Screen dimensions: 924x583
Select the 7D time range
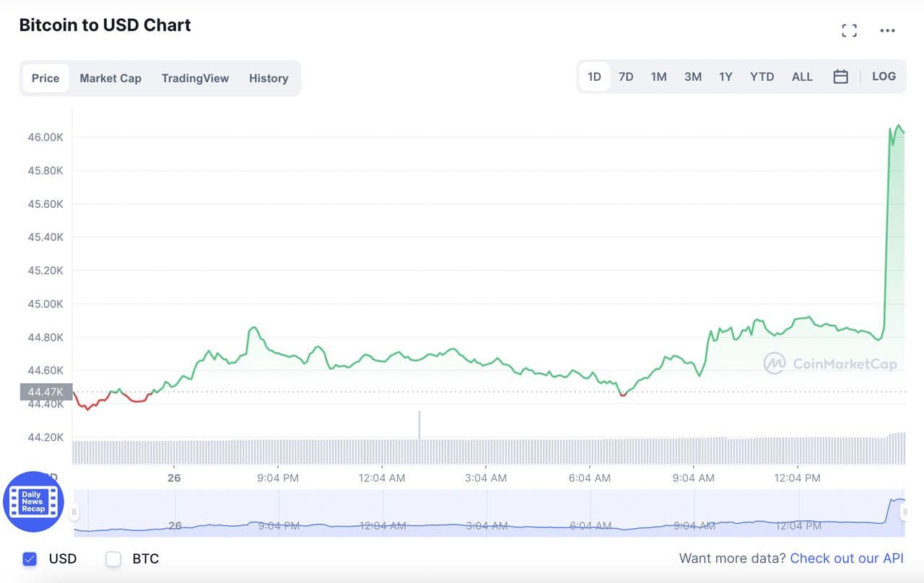coord(626,76)
